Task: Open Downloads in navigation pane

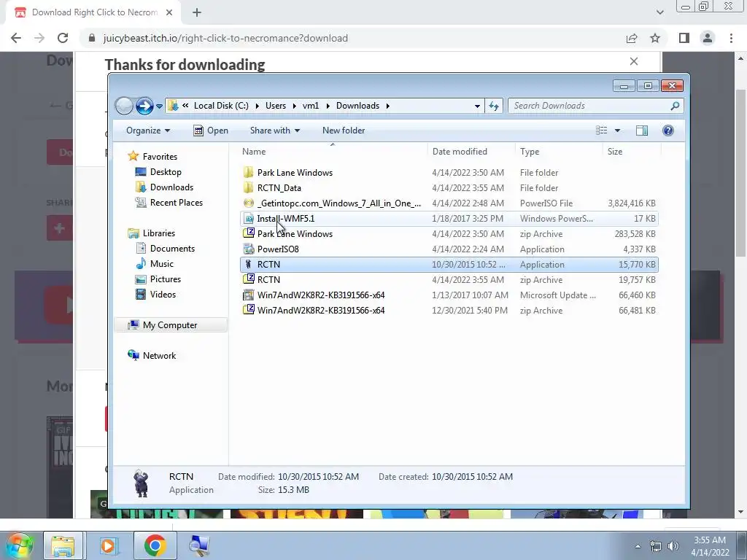Action: pyautogui.click(x=171, y=187)
